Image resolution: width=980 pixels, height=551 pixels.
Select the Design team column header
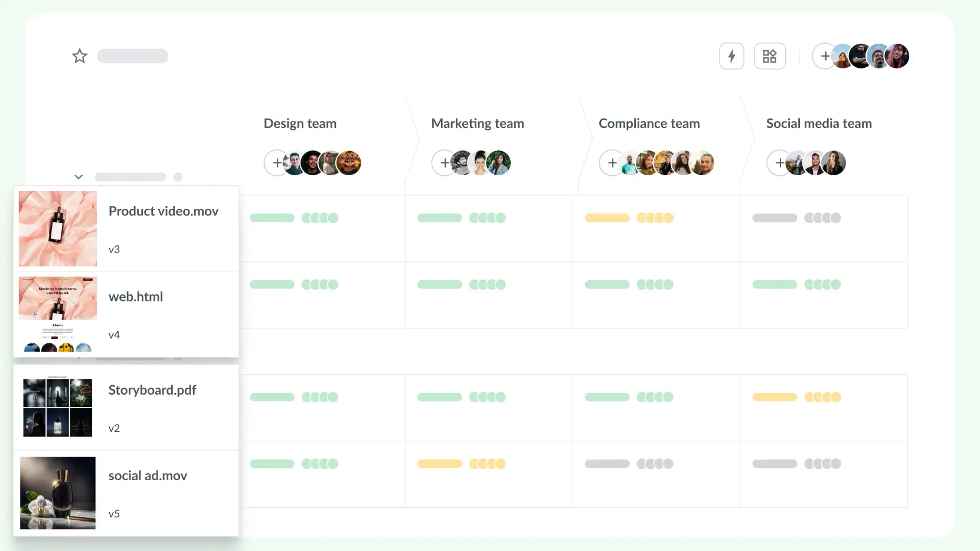[x=300, y=123]
